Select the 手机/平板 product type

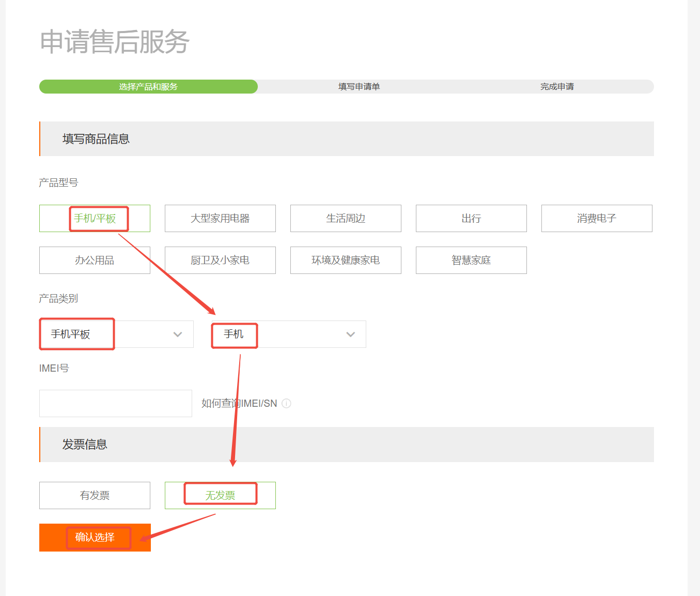pos(95,219)
